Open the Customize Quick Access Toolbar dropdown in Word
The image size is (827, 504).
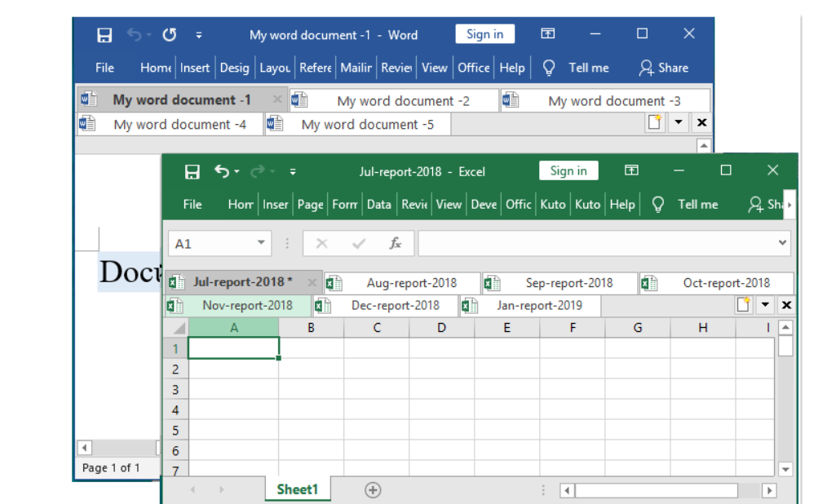pyautogui.click(x=199, y=35)
